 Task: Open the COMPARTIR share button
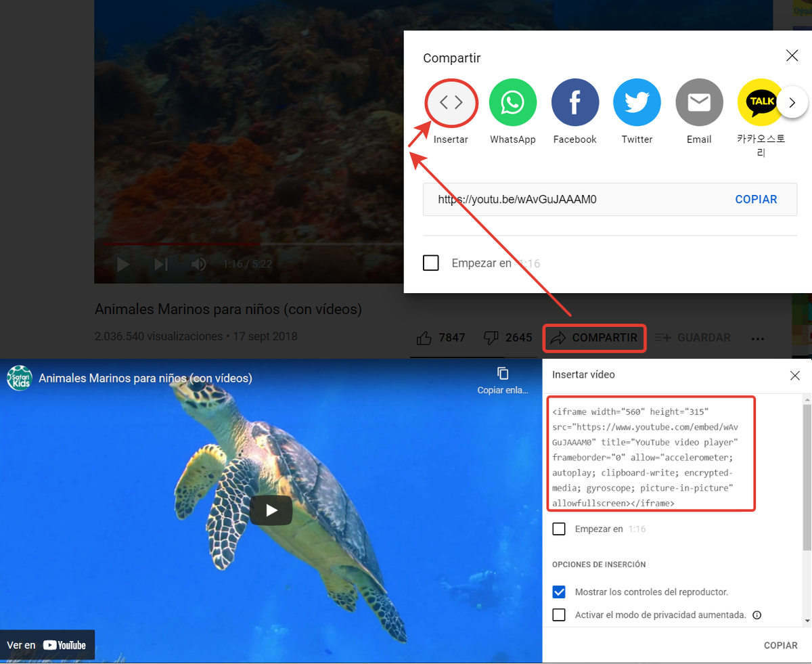pos(595,338)
